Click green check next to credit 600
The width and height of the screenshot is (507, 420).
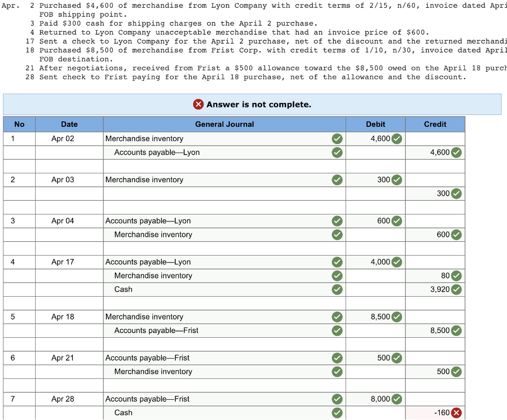[456, 235]
